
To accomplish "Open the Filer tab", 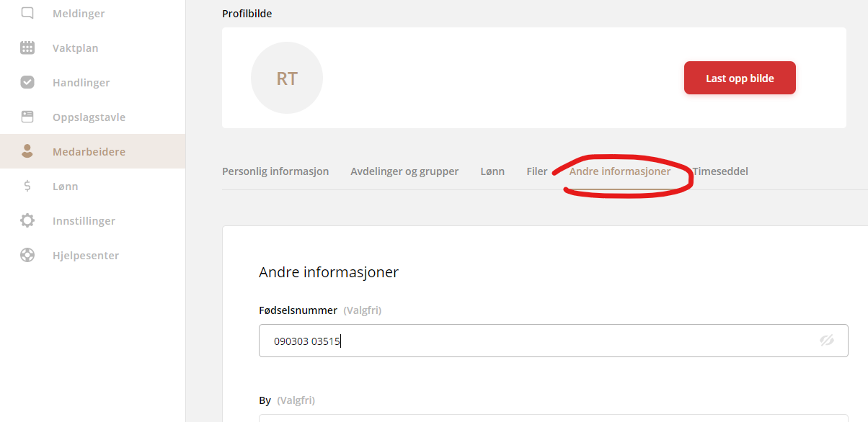I will point(537,171).
